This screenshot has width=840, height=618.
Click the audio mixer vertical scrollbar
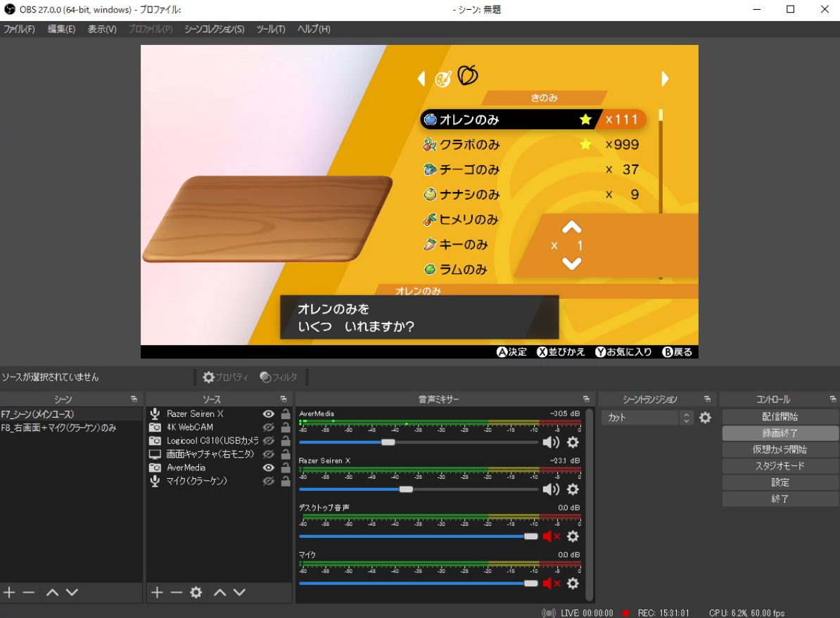click(x=590, y=505)
